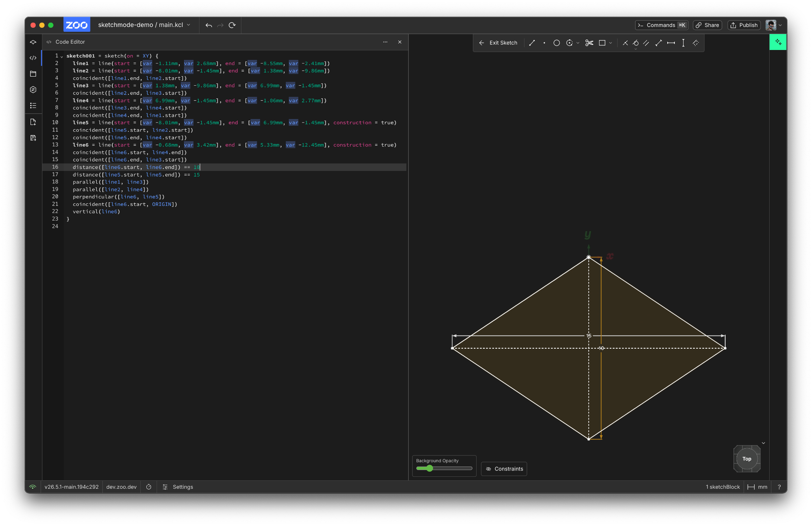Image resolution: width=812 pixels, height=526 pixels.
Task: Select the right vertex of the diamond
Action: tap(725, 348)
